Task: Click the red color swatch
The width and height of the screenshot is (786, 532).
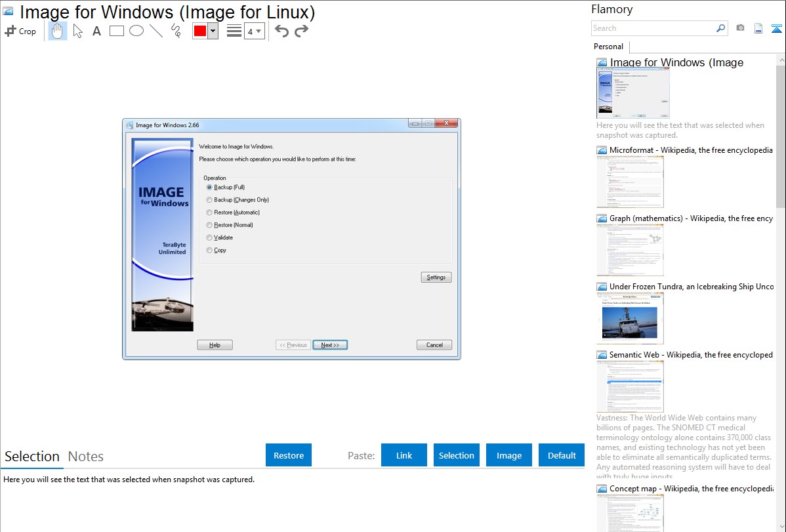Action: 200,31
